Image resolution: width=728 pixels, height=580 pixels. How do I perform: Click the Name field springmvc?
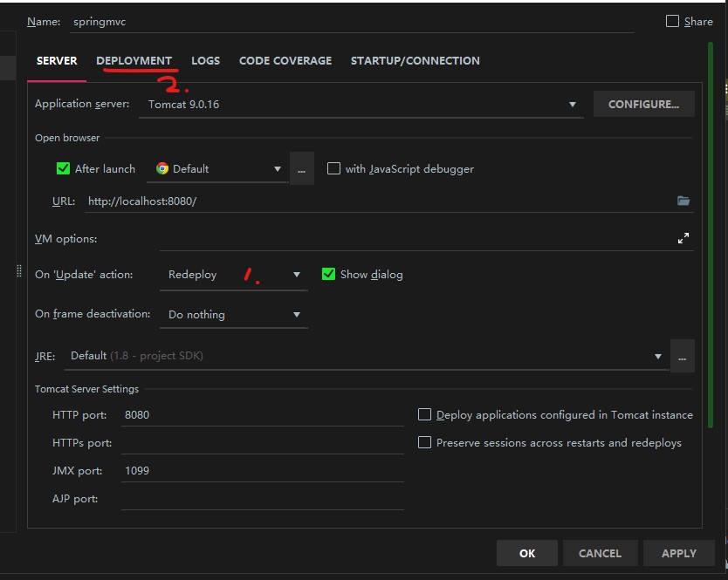(x=352, y=22)
